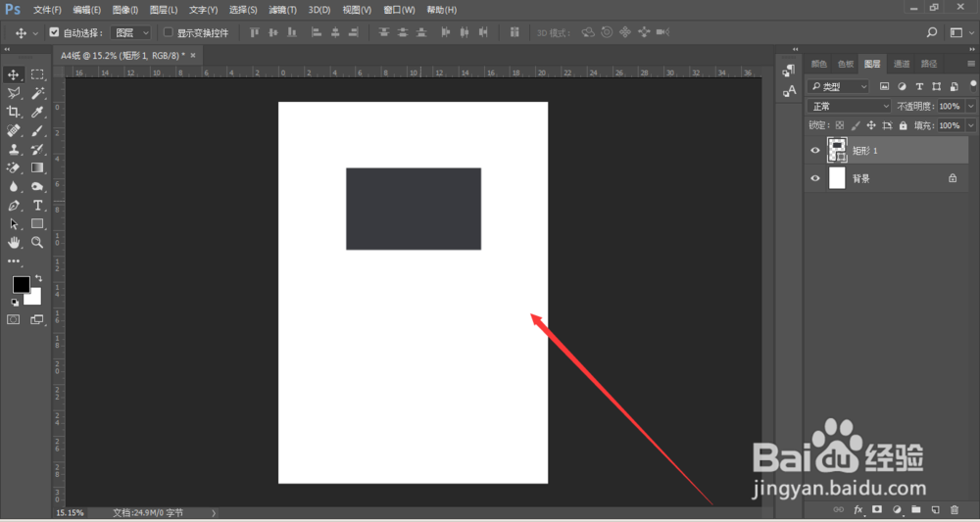
Task: Switch to the 通道 tab
Action: [902, 64]
